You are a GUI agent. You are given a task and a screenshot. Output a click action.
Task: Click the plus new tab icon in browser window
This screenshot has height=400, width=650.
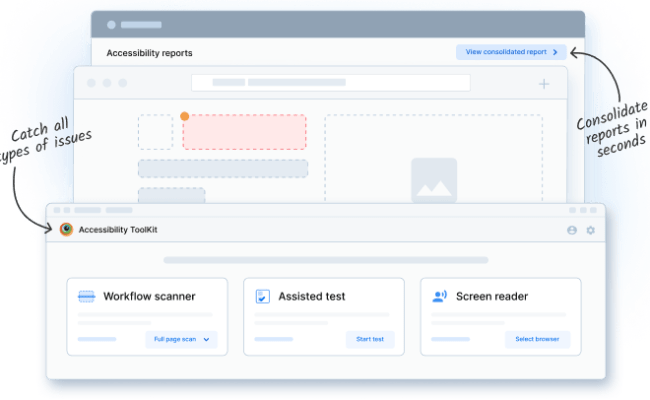click(544, 84)
